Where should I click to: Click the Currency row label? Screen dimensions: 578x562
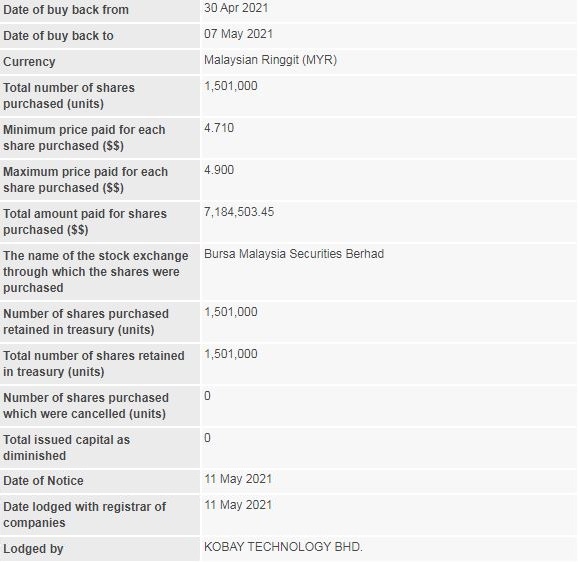point(29,62)
